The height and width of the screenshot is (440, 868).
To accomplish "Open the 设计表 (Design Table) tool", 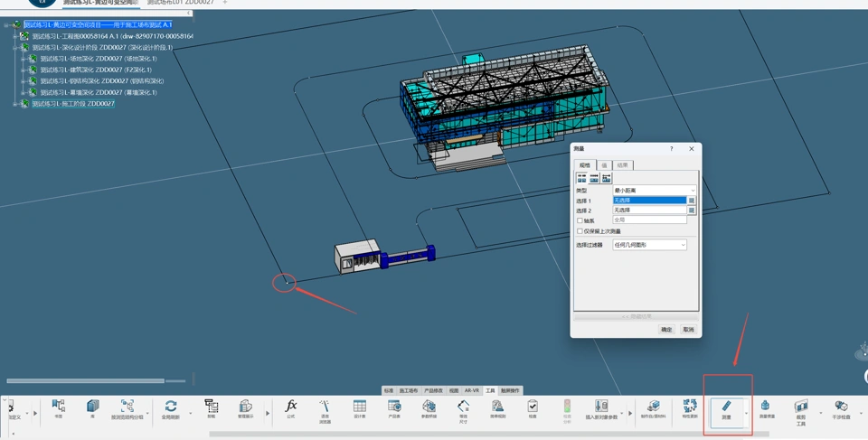I will [360, 407].
